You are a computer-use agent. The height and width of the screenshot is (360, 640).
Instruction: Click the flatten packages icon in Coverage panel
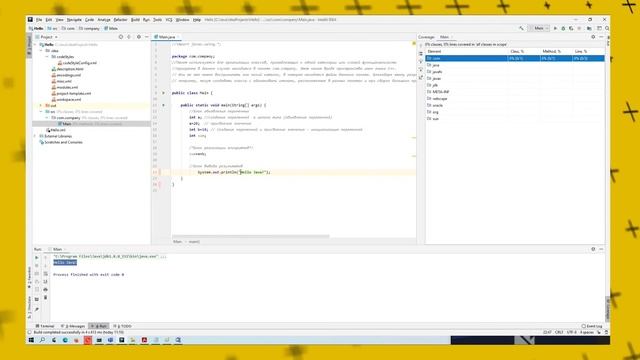click(421, 53)
